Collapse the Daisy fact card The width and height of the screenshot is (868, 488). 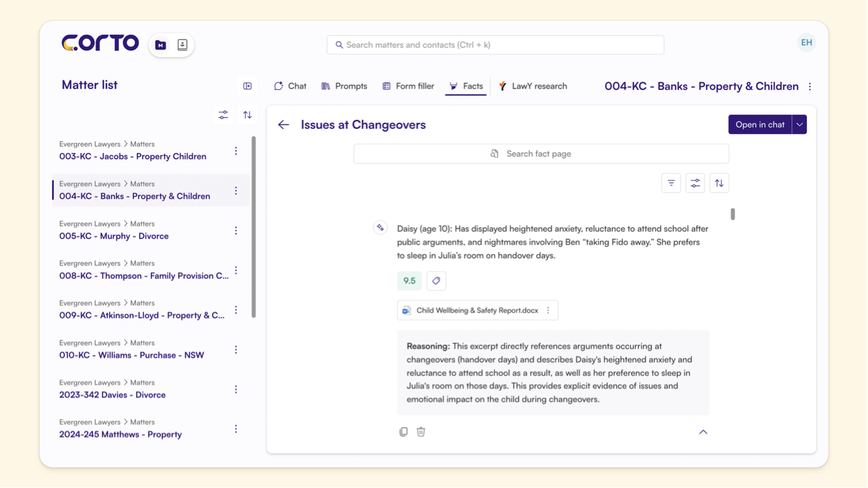click(x=703, y=432)
